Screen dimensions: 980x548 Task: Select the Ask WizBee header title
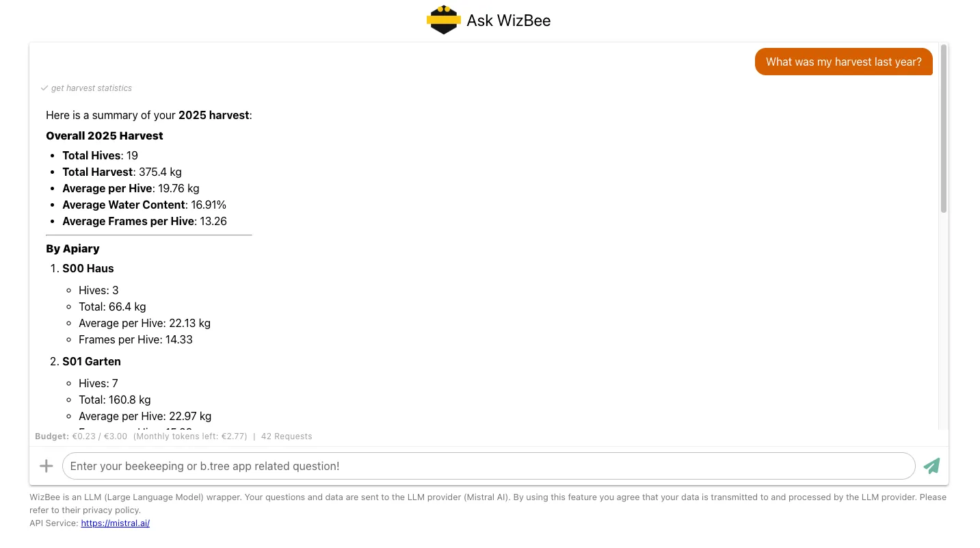click(508, 21)
